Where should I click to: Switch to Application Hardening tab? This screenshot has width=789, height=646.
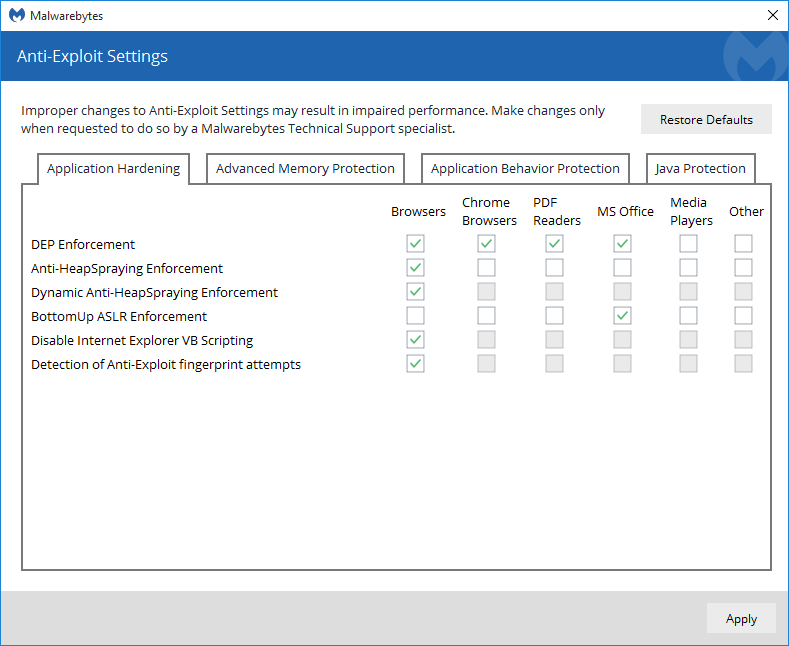(113, 169)
